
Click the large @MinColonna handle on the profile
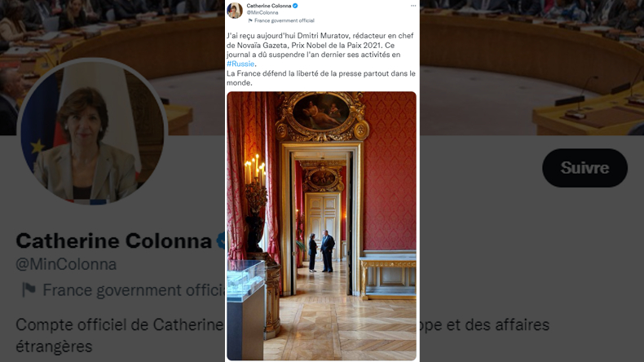pos(66,264)
